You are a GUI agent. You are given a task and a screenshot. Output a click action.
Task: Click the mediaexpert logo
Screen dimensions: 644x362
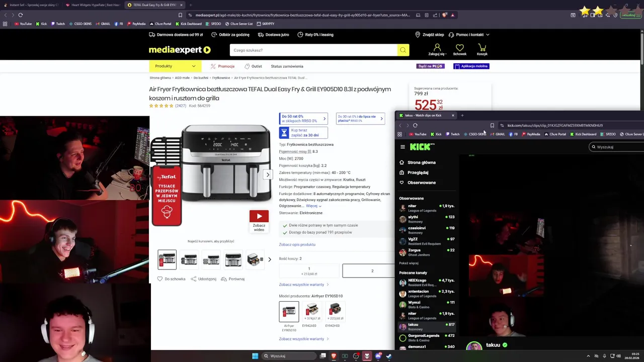coord(180,50)
